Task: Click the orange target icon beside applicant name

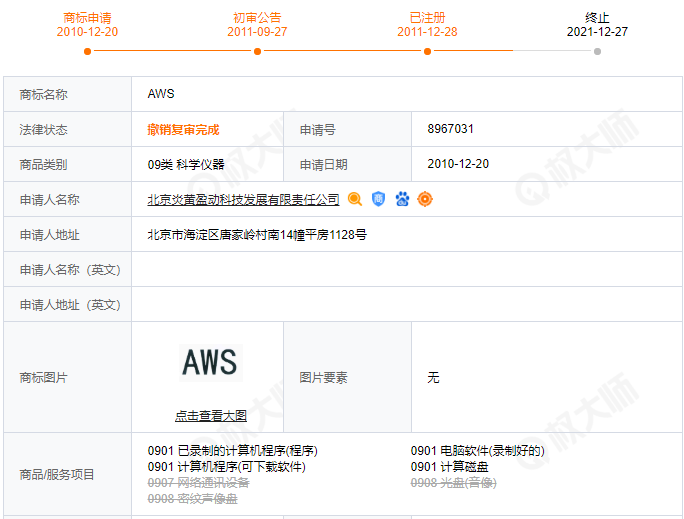Action: (425, 199)
